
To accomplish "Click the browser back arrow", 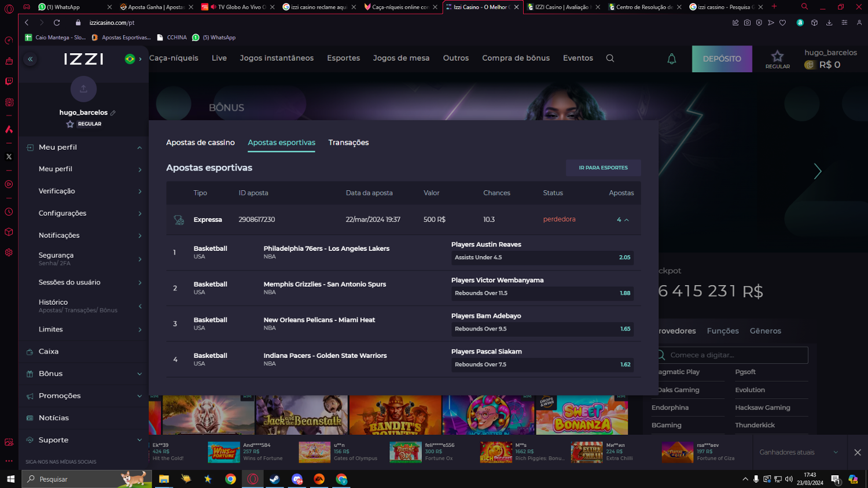I will (27, 23).
